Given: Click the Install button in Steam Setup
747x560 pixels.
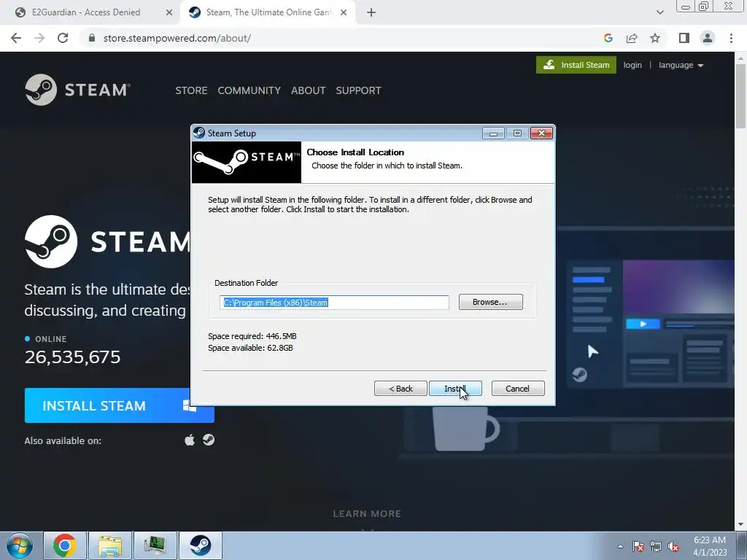Looking at the screenshot, I should pos(455,389).
